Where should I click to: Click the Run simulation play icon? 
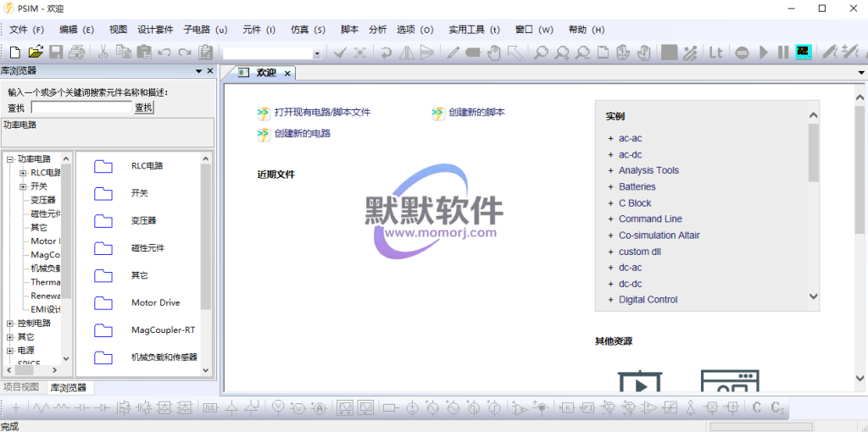[764, 53]
